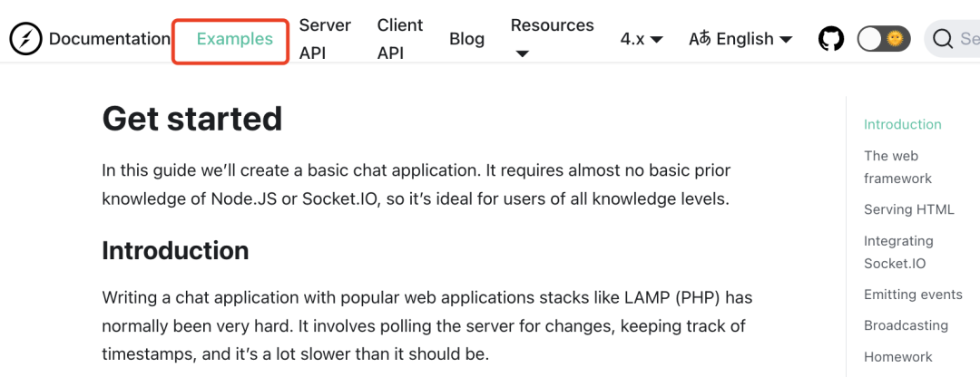Jump to Introduction in sidebar contents

[902, 124]
